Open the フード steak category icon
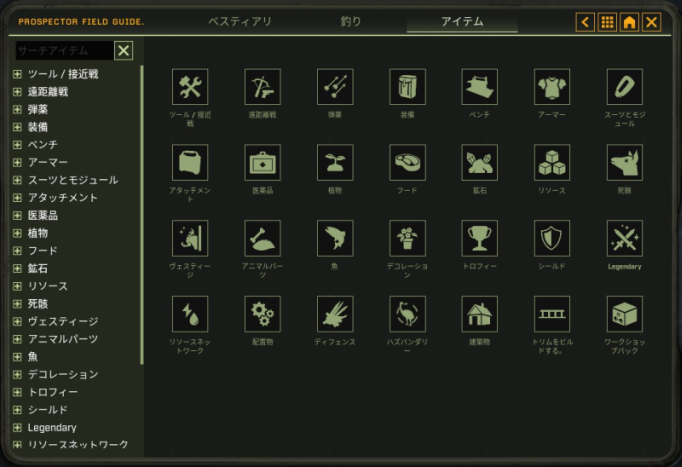Viewport: 682px width, 467px height. pyautogui.click(x=408, y=162)
